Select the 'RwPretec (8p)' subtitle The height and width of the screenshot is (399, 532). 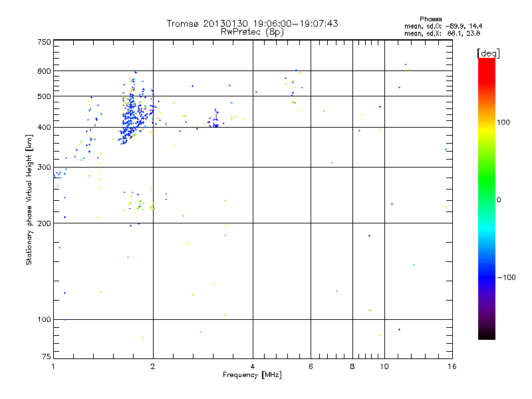252,32
